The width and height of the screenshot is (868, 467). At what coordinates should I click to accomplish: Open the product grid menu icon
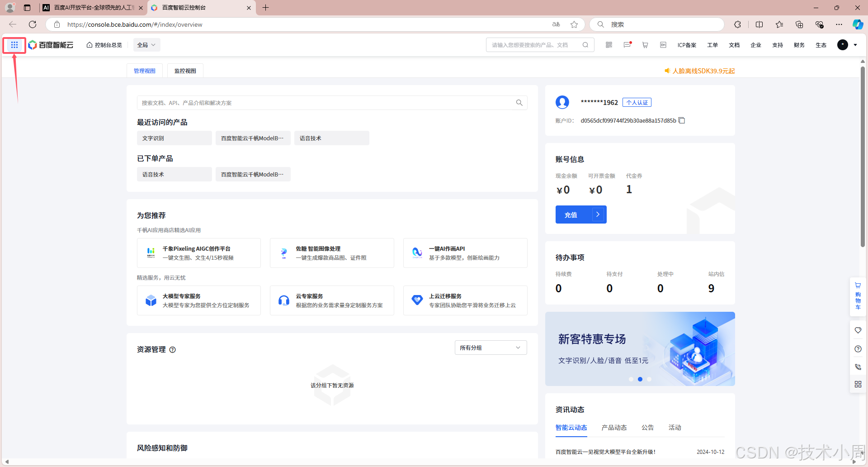coord(14,45)
